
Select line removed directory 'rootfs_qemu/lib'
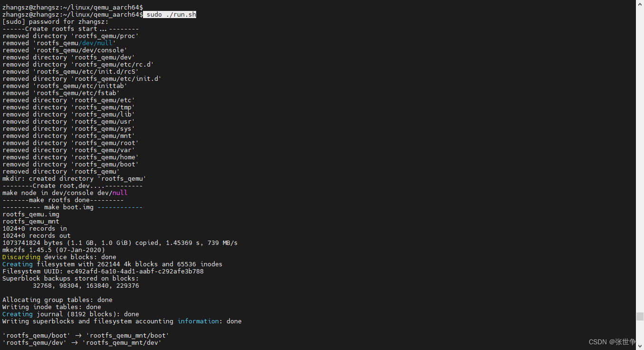(69, 115)
